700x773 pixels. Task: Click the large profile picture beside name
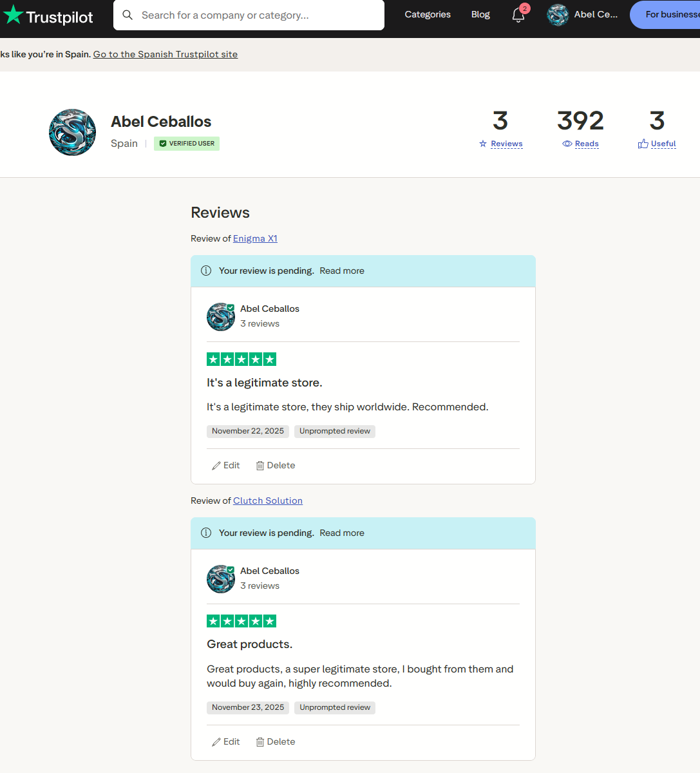point(73,132)
